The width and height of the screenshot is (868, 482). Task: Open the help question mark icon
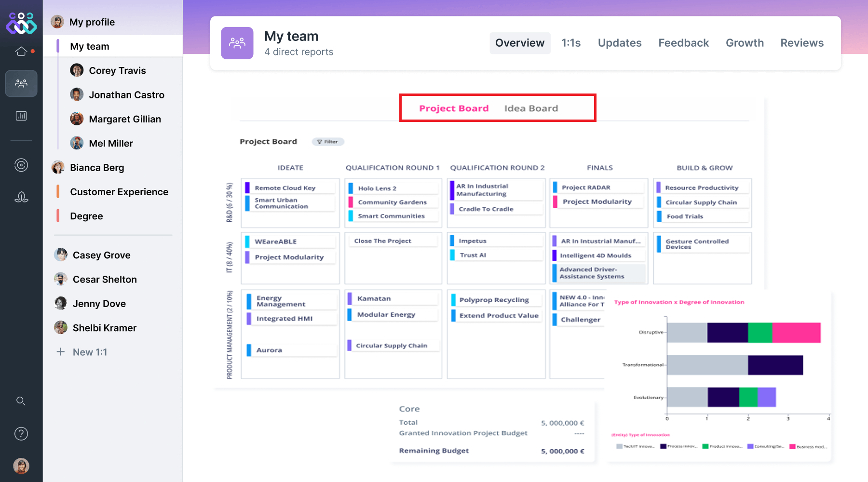(x=21, y=434)
